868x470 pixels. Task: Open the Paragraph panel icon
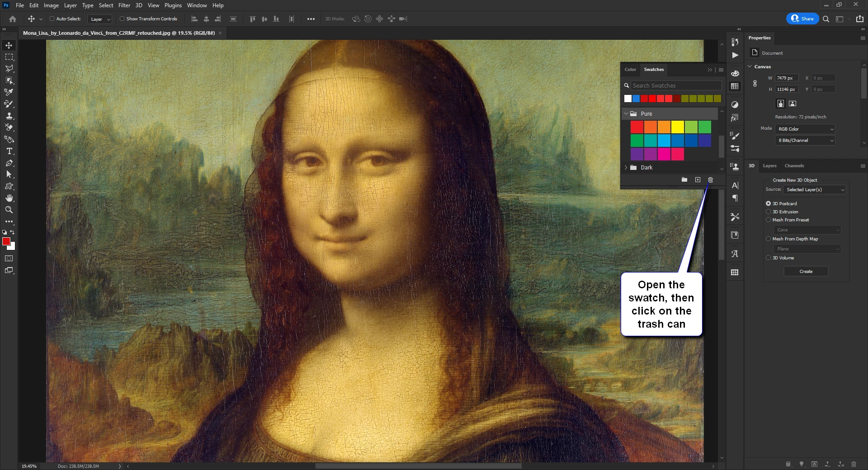click(x=735, y=198)
